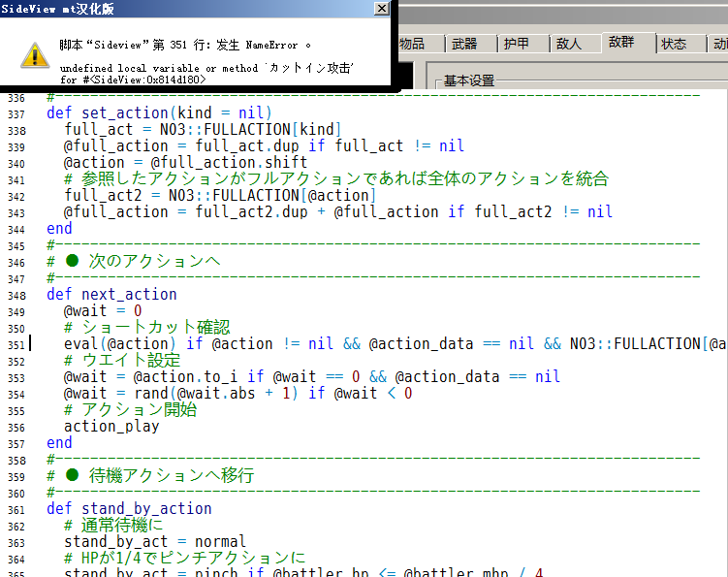Switch to the 武器 (Weapons) tab
This screenshot has height=577, width=728.
point(464,44)
